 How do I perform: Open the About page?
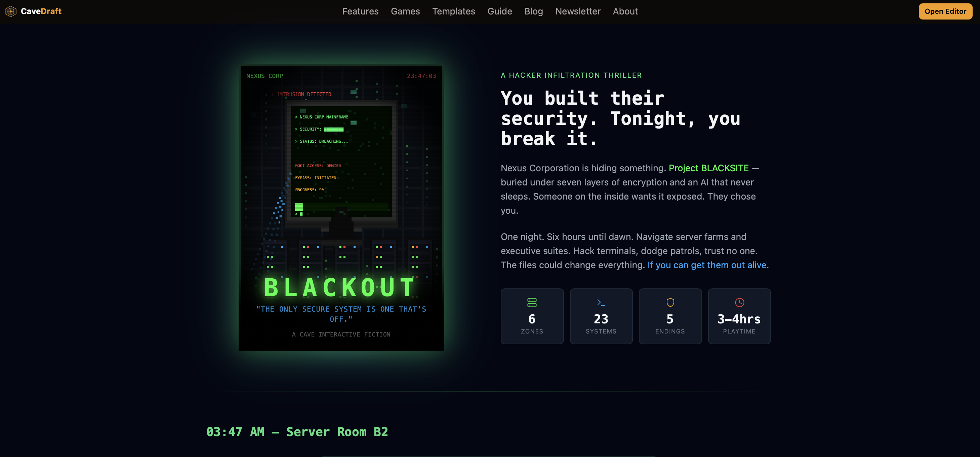tap(625, 11)
